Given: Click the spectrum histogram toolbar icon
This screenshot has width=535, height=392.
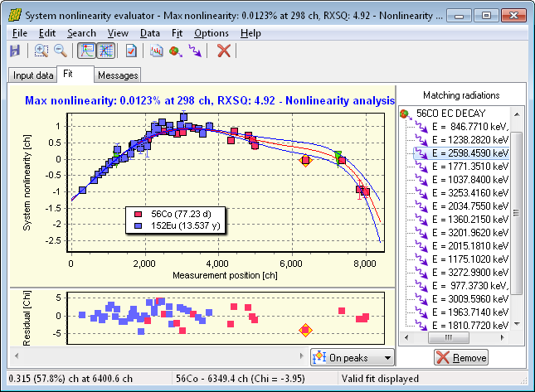Looking at the screenshot, I should [157, 51].
